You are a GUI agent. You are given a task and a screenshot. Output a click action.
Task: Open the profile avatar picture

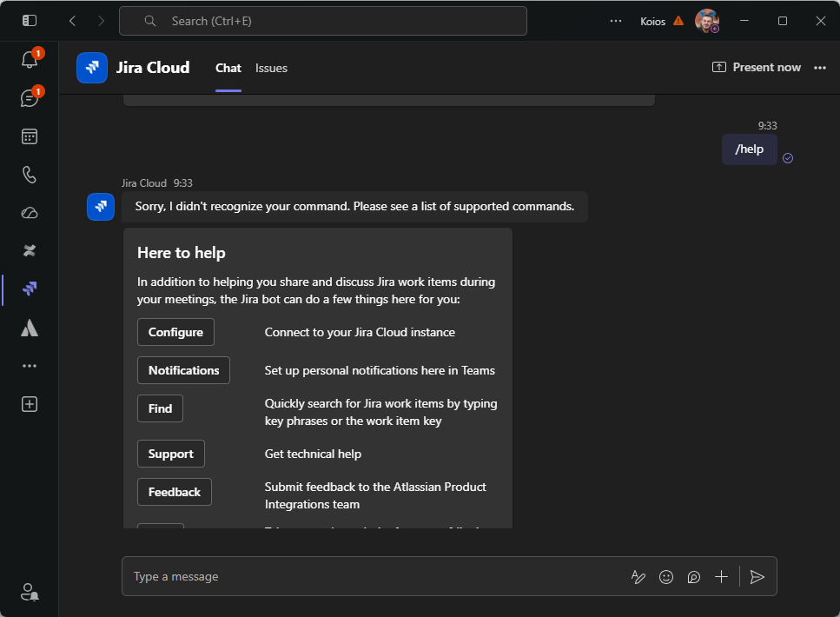(x=706, y=21)
